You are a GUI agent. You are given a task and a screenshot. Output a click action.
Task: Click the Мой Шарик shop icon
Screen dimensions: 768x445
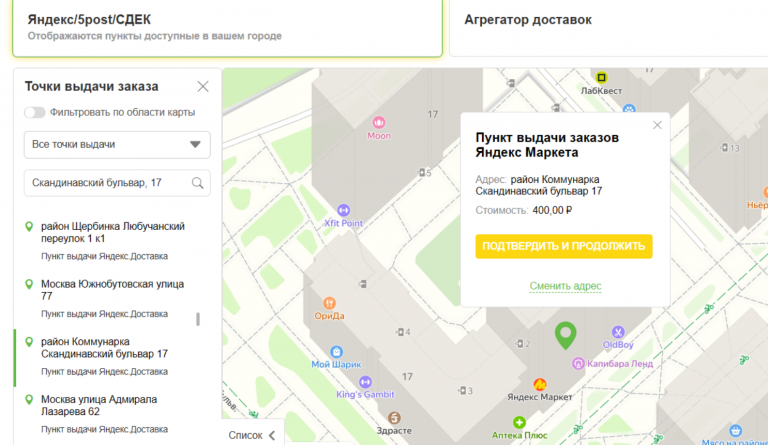pyautogui.click(x=336, y=351)
